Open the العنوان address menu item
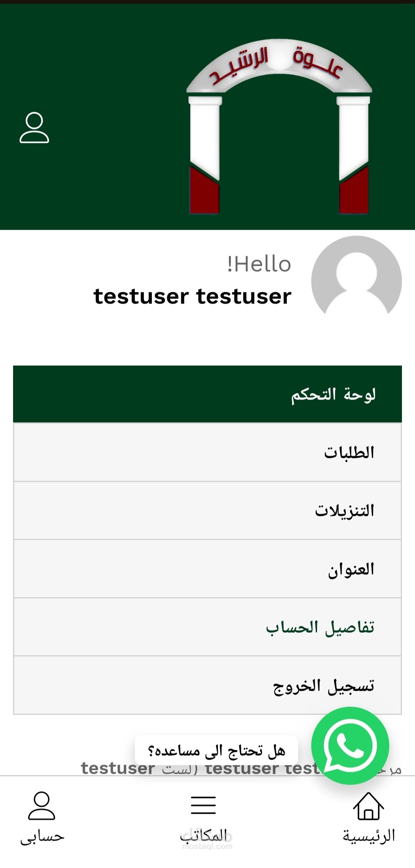This screenshot has height=868, width=415. pyautogui.click(x=207, y=569)
